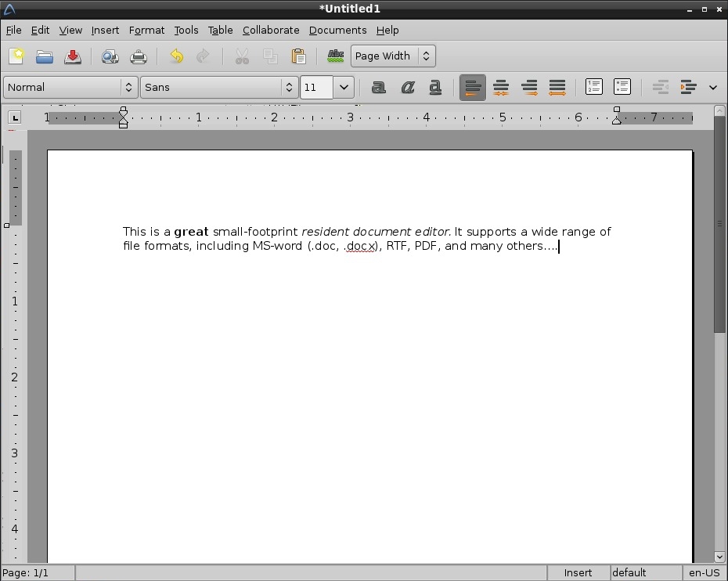Toggle bulleted list
The height and width of the screenshot is (581, 728).
622,87
